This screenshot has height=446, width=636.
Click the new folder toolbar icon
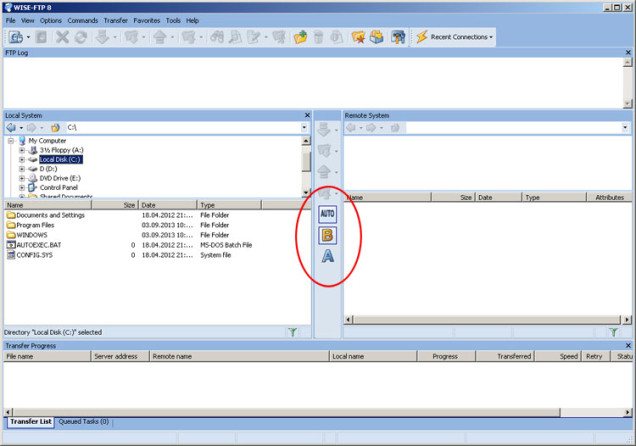tap(300, 37)
